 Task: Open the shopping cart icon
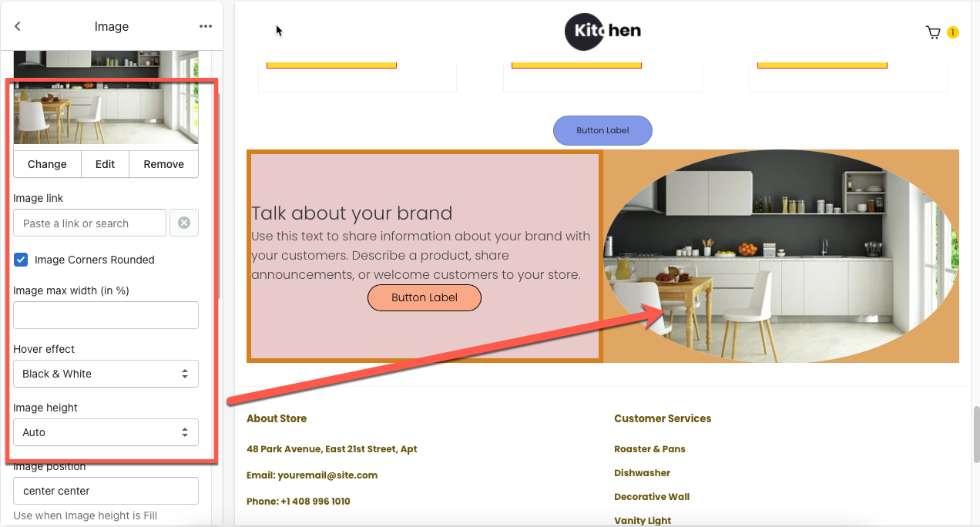coord(933,32)
